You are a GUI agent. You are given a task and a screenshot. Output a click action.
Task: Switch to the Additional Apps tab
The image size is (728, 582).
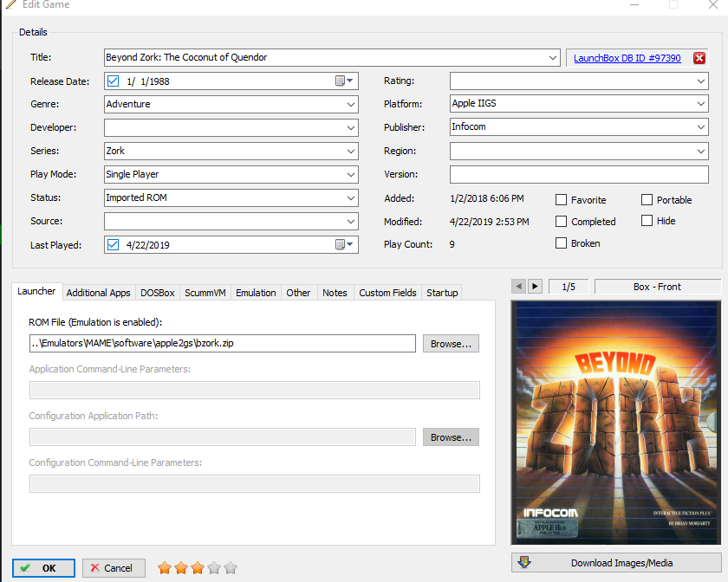click(99, 293)
